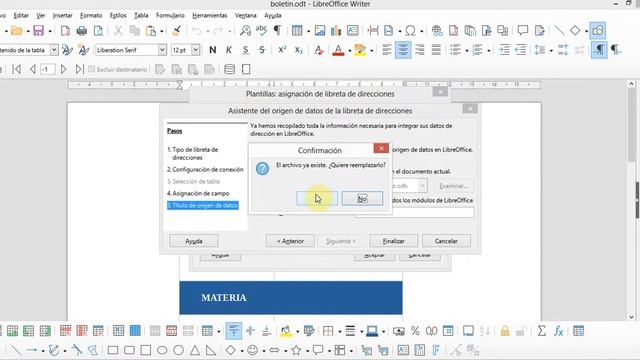The height and width of the screenshot is (360, 640).
Task: Click the Center alignment icon
Action: [403, 50]
